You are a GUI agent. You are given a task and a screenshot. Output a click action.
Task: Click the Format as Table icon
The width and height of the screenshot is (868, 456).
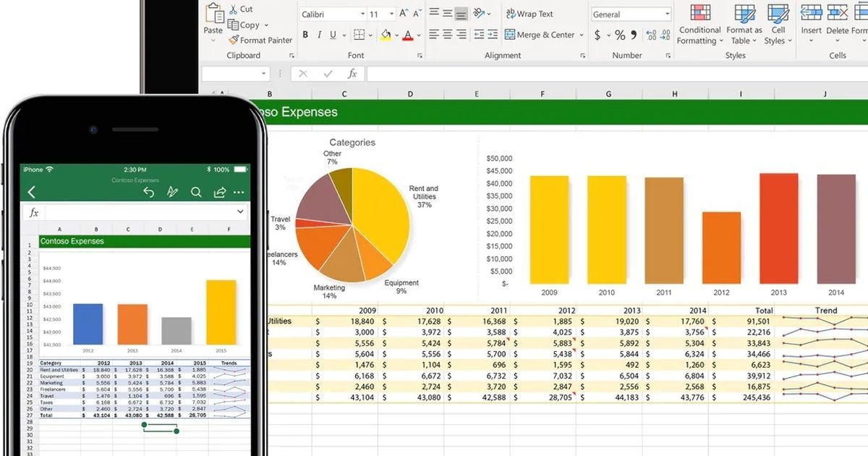pos(744,13)
